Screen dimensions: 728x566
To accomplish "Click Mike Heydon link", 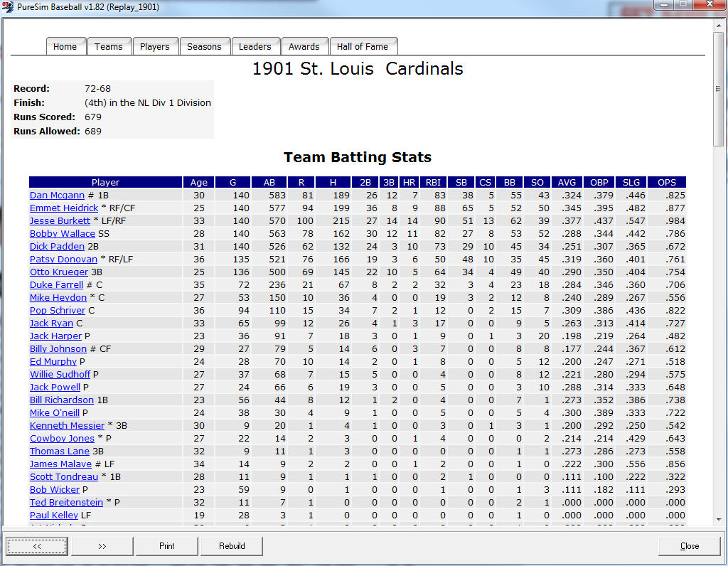I will [58, 298].
